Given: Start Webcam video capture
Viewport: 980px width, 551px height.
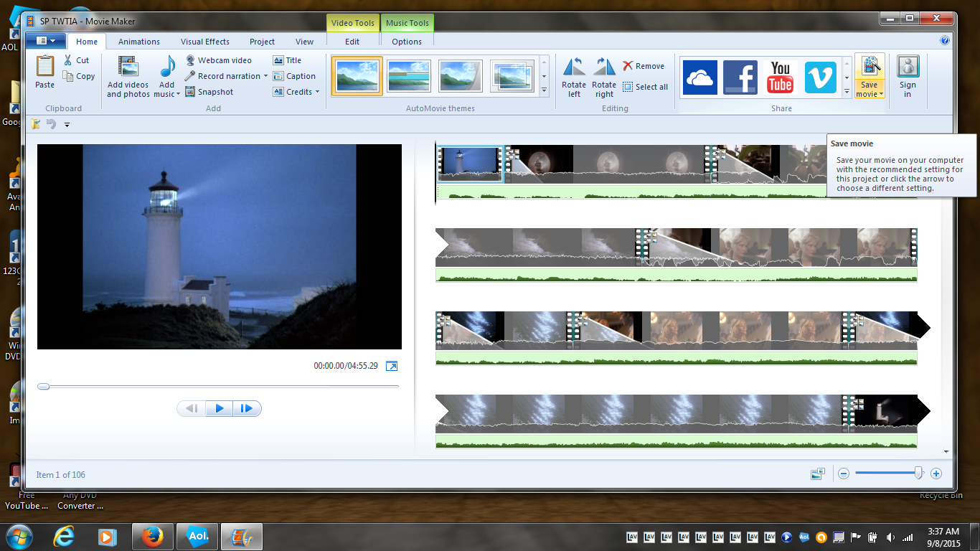Looking at the screenshot, I should point(218,60).
